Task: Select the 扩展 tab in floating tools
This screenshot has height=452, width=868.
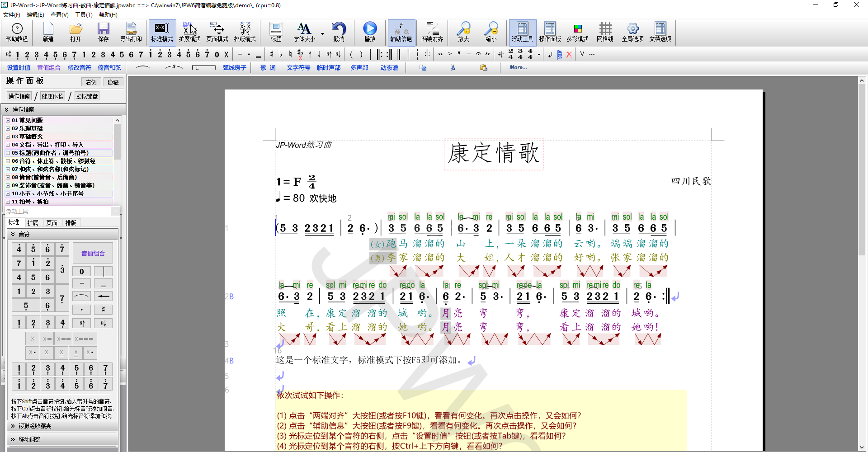Action: tap(33, 223)
